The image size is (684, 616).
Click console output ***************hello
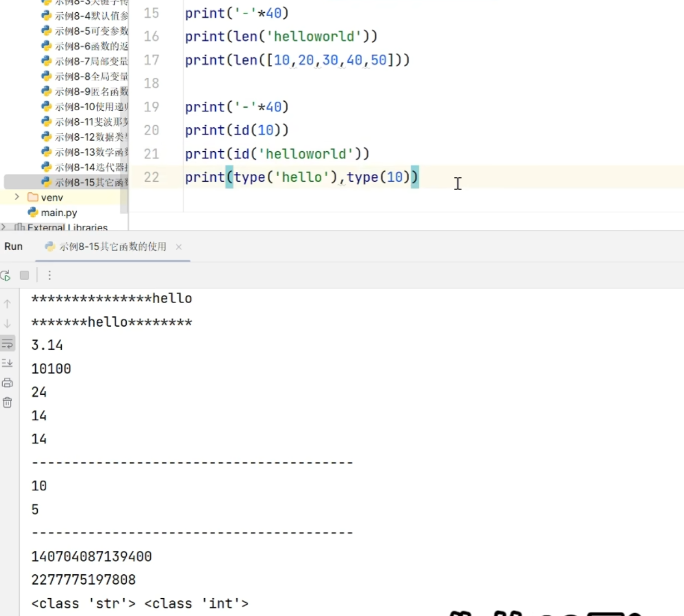(112, 299)
